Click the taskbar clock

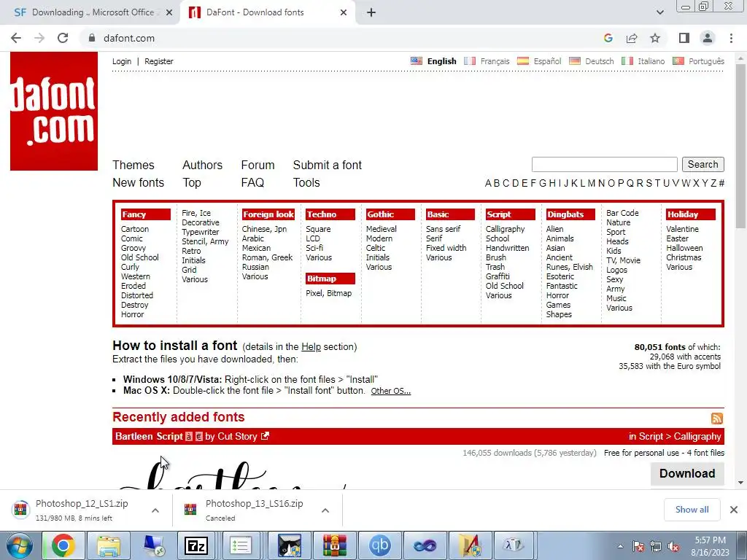710,546
